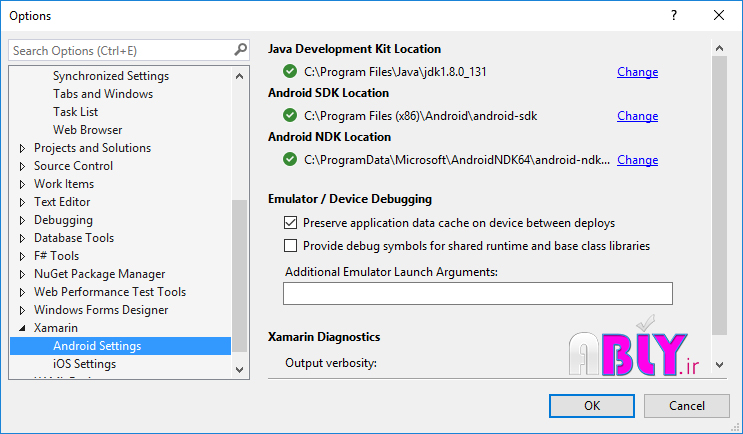
Task: Change the Java Development Kit location
Action: [x=637, y=72]
